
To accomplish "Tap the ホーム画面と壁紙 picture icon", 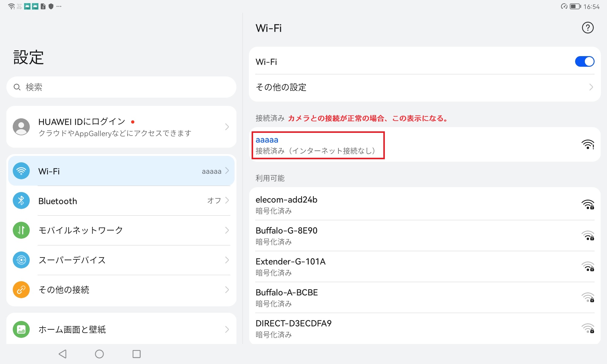I will click(x=21, y=329).
